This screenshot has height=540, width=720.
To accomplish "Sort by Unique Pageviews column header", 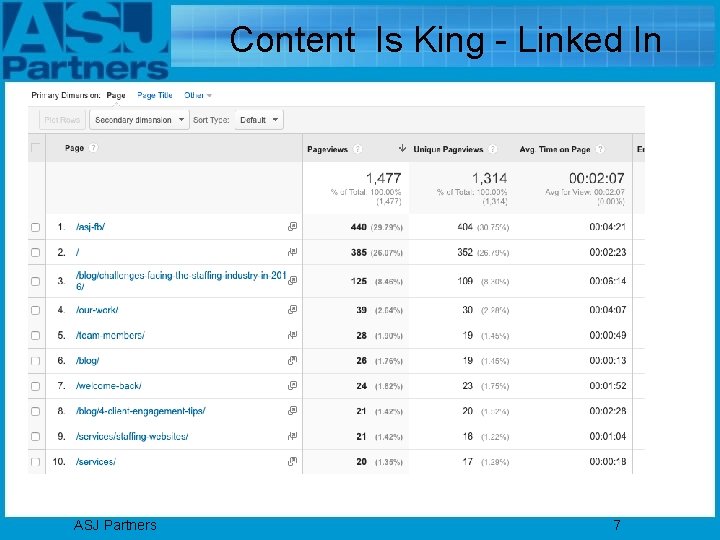I will 448,149.
